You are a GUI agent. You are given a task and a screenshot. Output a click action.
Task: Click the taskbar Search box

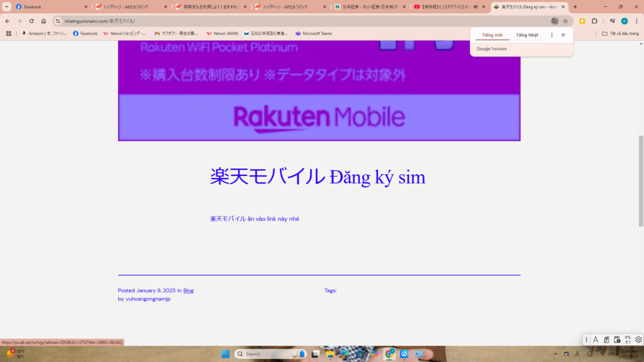(x=270, y=354)
